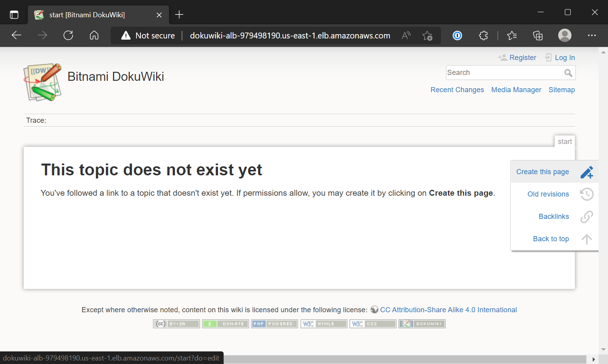608x364 pixels.
Task: Click the CC BY-SA license badge
Action: pyautogui.click(x=177, y=324)
